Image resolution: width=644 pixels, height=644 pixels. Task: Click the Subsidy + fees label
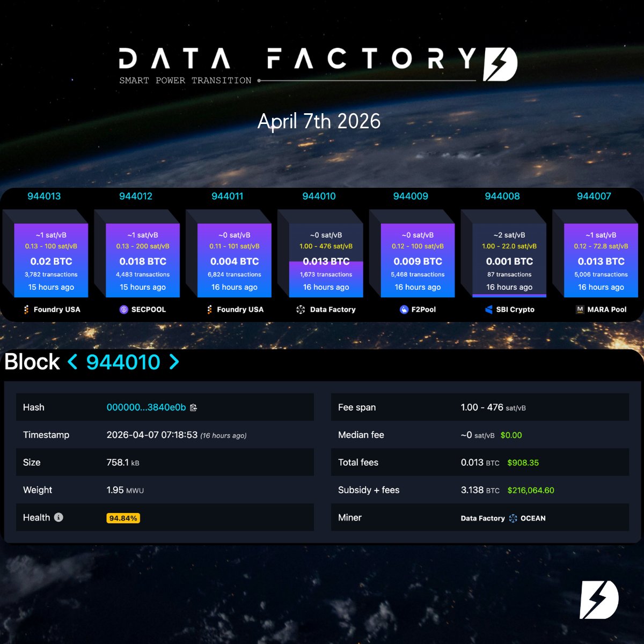(x=369, y=490)
